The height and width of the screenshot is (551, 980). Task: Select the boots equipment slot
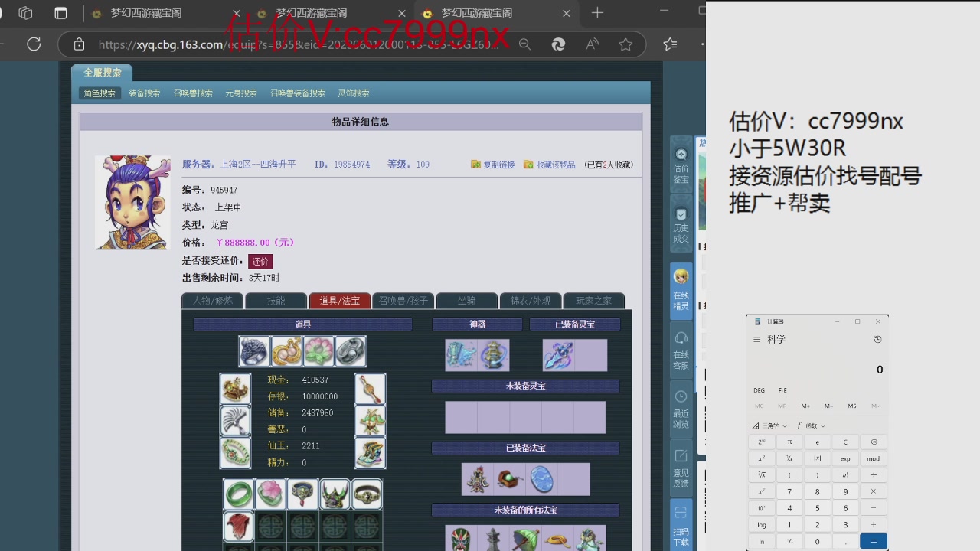[370, 453]
